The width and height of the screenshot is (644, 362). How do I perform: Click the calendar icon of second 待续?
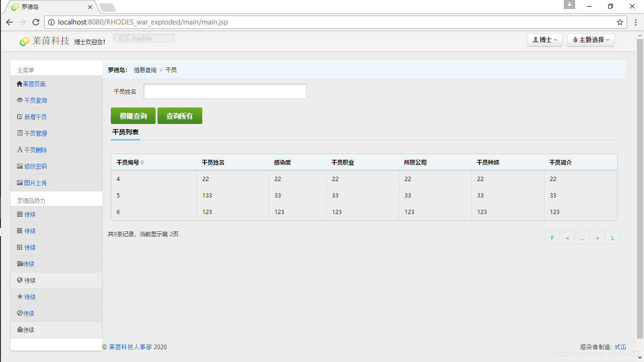(x=20, y=230)
